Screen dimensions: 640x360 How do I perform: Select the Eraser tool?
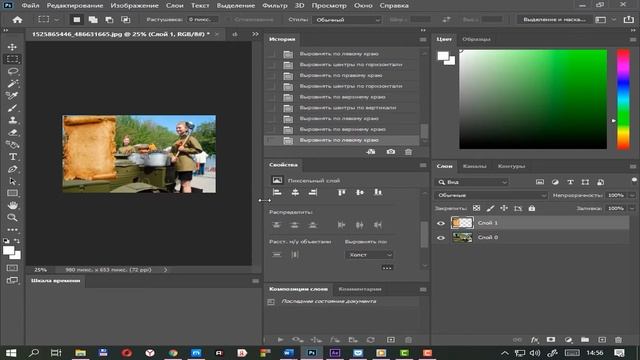(12, 132)
